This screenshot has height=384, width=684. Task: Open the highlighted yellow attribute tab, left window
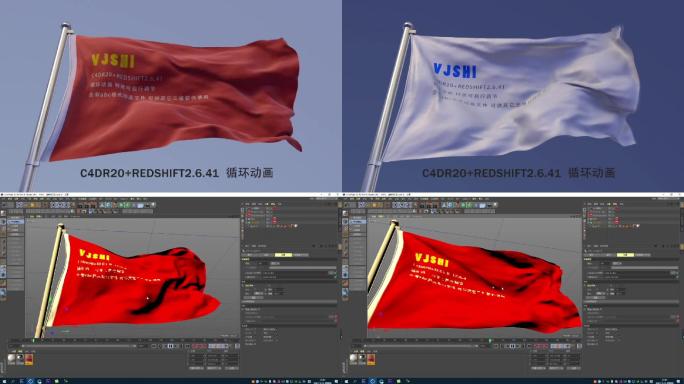click(x=283, y=255)
